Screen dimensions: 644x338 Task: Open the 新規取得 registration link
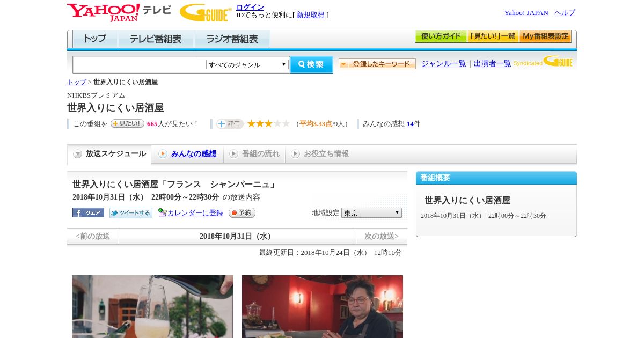311,15
